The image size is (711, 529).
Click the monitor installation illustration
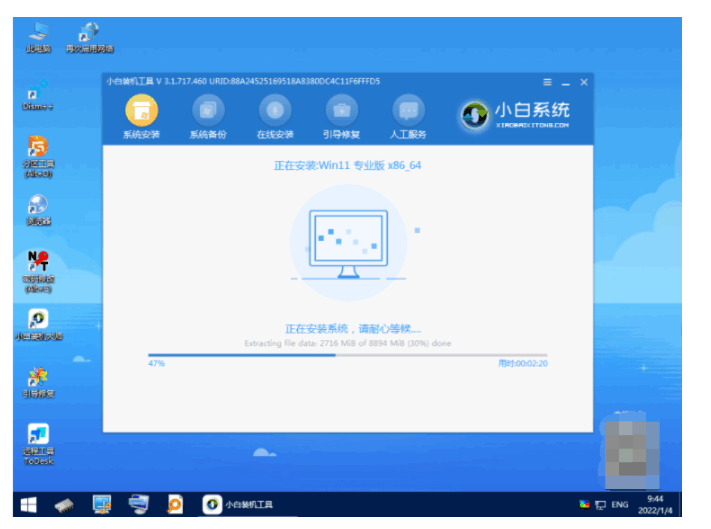point(348,243)
